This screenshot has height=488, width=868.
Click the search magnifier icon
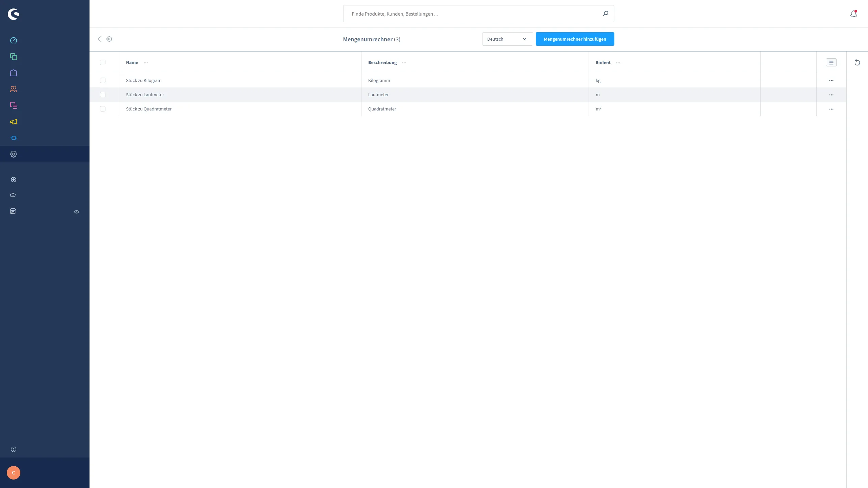[x=606, y=14]
